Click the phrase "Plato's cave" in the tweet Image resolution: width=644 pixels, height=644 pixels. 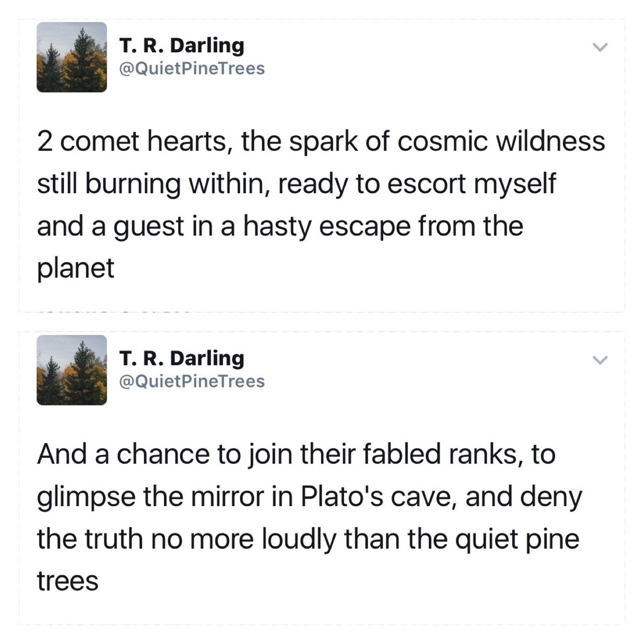378,497
